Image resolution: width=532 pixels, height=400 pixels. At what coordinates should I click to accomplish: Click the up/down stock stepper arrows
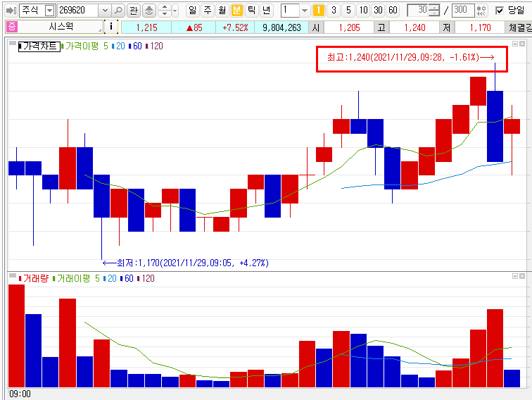point(165,11)
